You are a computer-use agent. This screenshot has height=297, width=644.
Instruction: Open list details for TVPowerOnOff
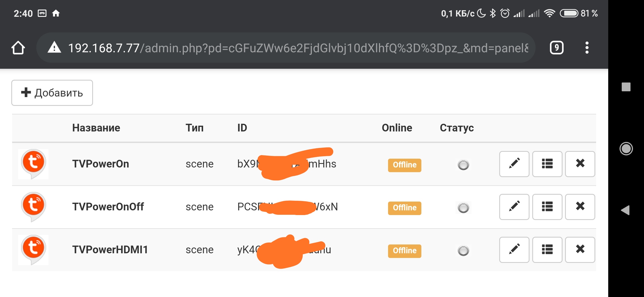click(x=547, y=207)
